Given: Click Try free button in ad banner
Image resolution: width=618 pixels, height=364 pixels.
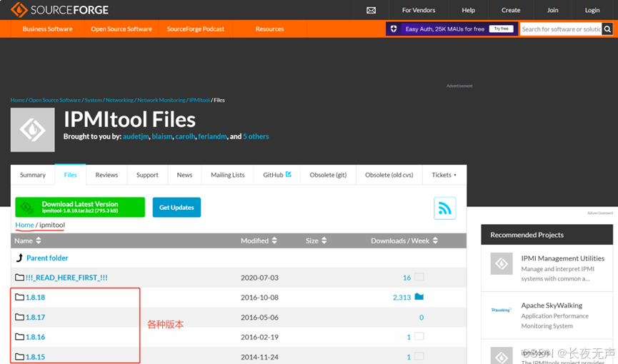Looking at the screenshot, I should [x=502, y=29].
